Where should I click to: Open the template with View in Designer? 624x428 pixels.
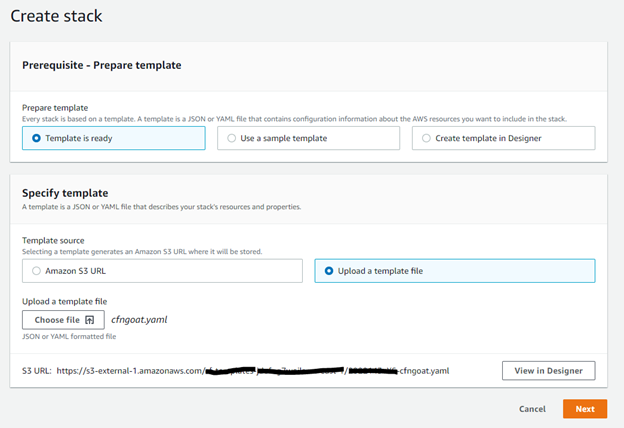(x=548, y=370)
